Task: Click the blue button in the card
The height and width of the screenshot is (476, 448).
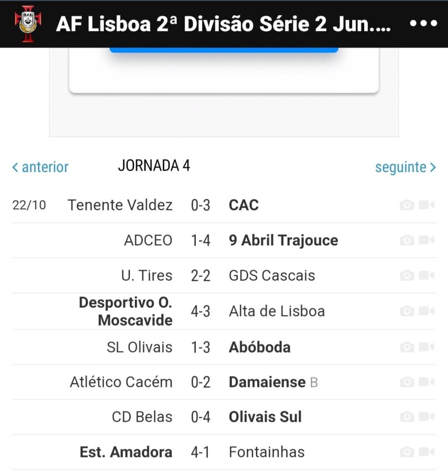Action: click(x=224, y=50)
